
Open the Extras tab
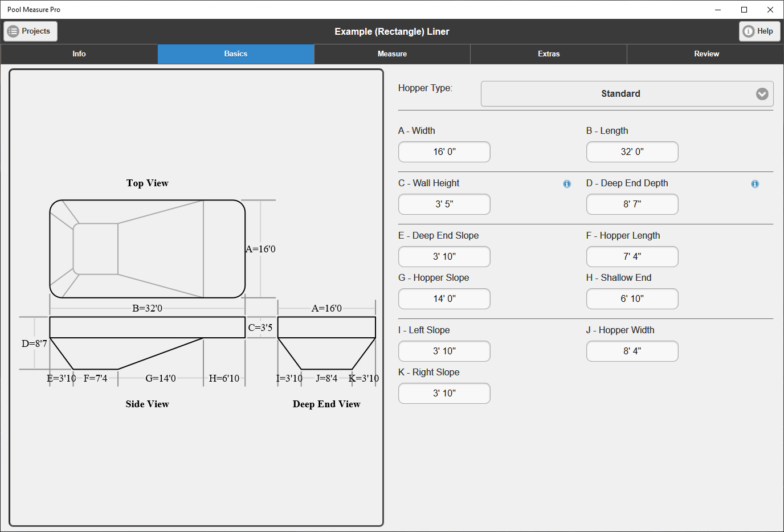point(549,54)
